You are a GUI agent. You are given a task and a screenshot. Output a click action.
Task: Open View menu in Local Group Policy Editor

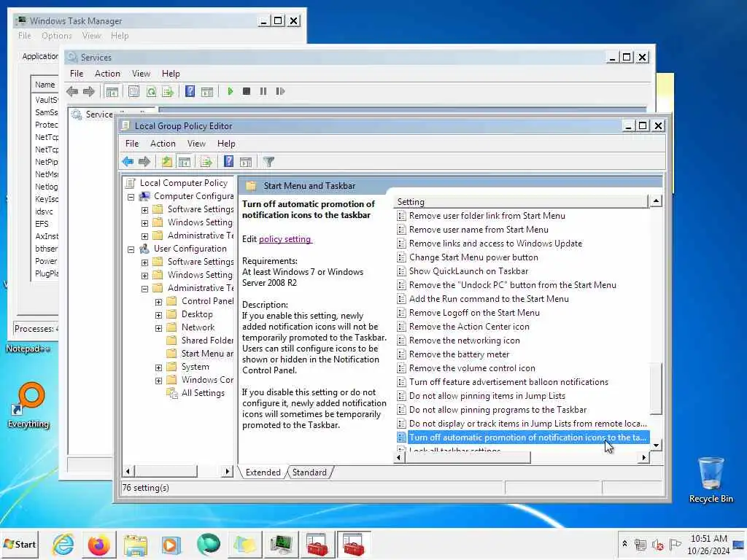[x=196, y=144]
